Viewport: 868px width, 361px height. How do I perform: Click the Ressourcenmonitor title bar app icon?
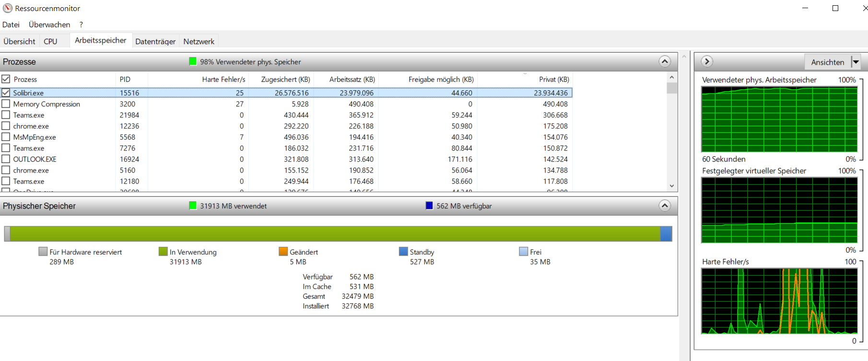[8, 8]
